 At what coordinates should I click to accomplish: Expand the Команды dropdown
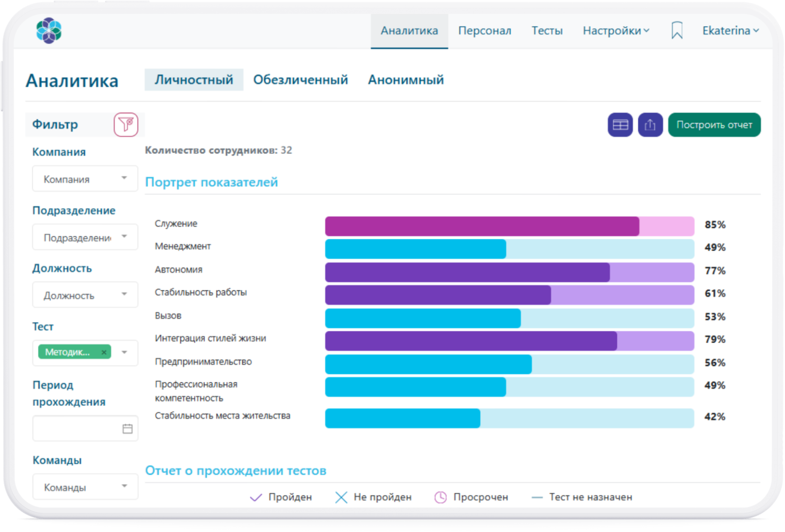(85, 487)
